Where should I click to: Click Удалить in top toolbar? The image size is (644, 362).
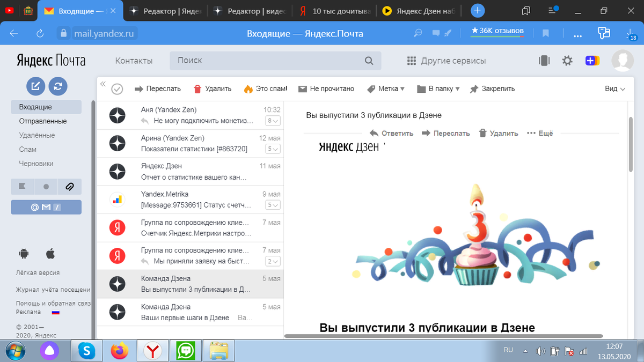tap(213, 89)
